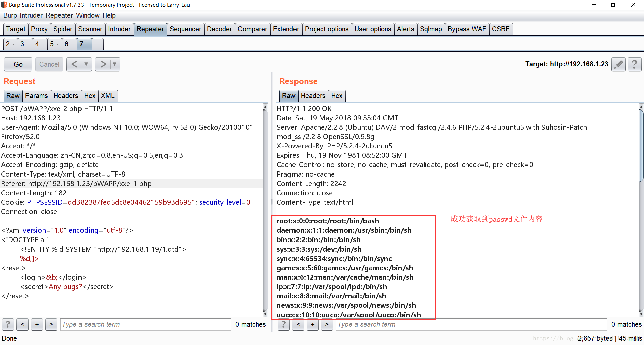Click next match button in request search
Viewport: 644px width, 345px height.
(51, 324)
